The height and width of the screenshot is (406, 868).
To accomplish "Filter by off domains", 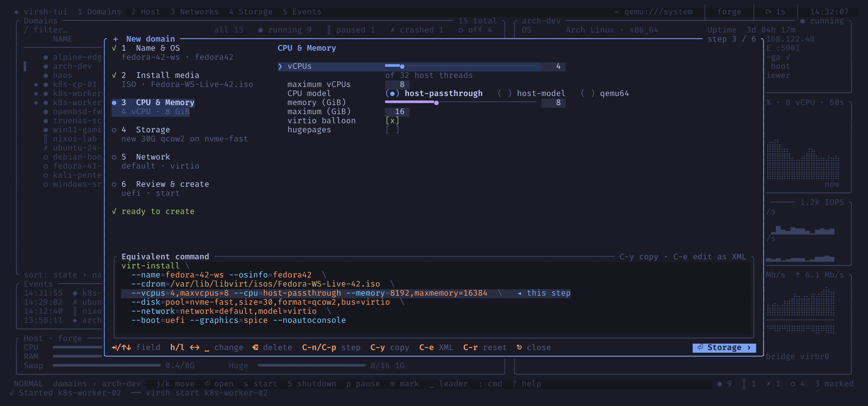I will coord(475,30).
